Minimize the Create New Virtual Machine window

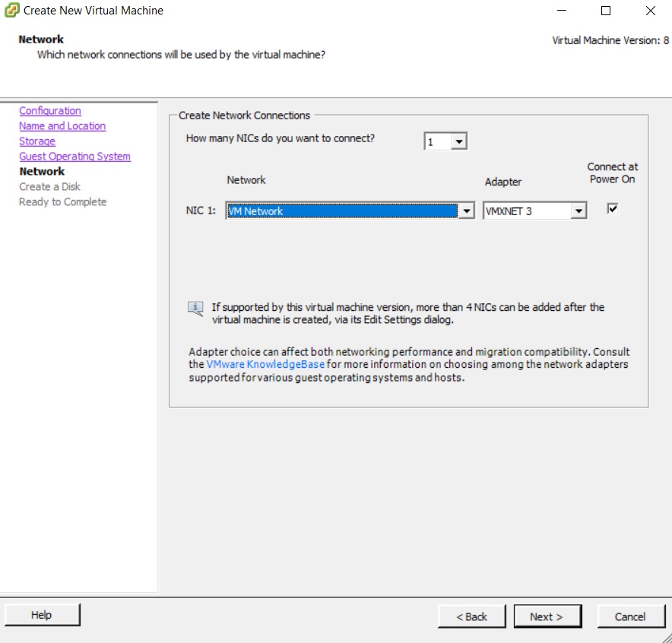(x=561, y=11)
